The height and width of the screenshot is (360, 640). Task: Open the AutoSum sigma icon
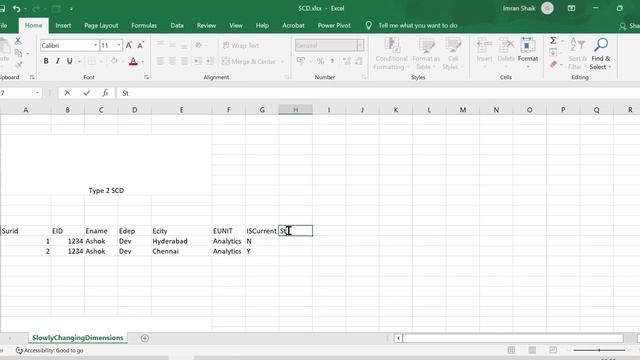553,40
